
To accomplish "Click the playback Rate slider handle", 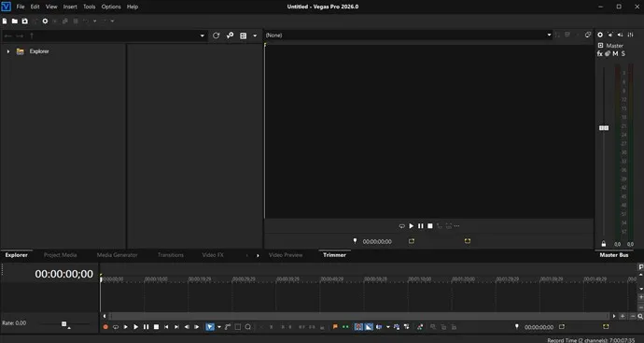I will (64, 324).
